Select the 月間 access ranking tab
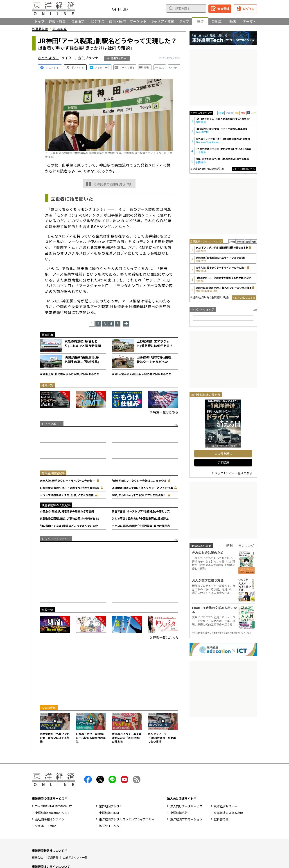Image resolution: width=289 pixels, height=868 pixels. pyautogui.click(x=243, y=113)
